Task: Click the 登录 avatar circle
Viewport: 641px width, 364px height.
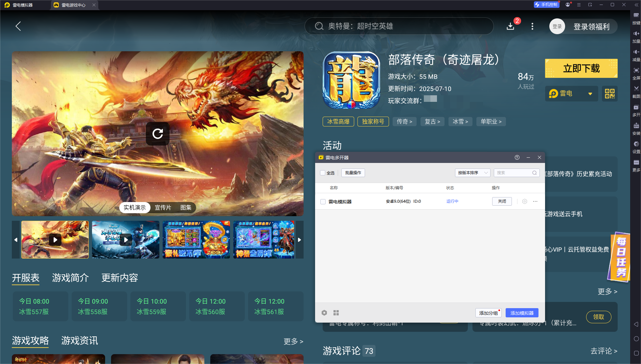Action: click(x=557, y=26)
